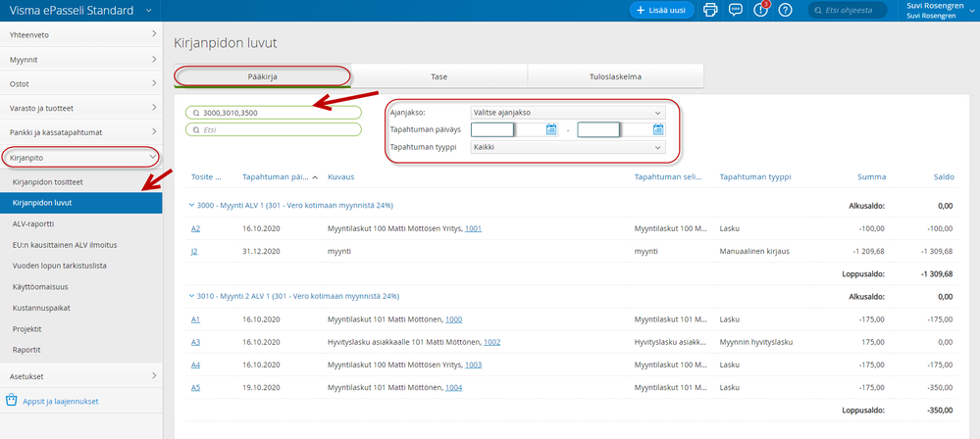Click the Etsi search field below accounts
The image size is (980, 439).
273,129
